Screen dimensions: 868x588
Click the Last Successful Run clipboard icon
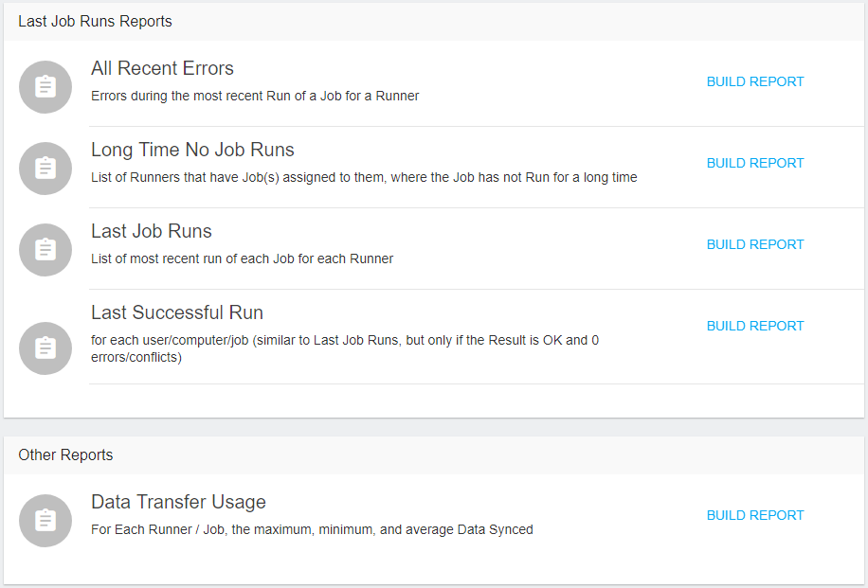(x=45, y=347)
